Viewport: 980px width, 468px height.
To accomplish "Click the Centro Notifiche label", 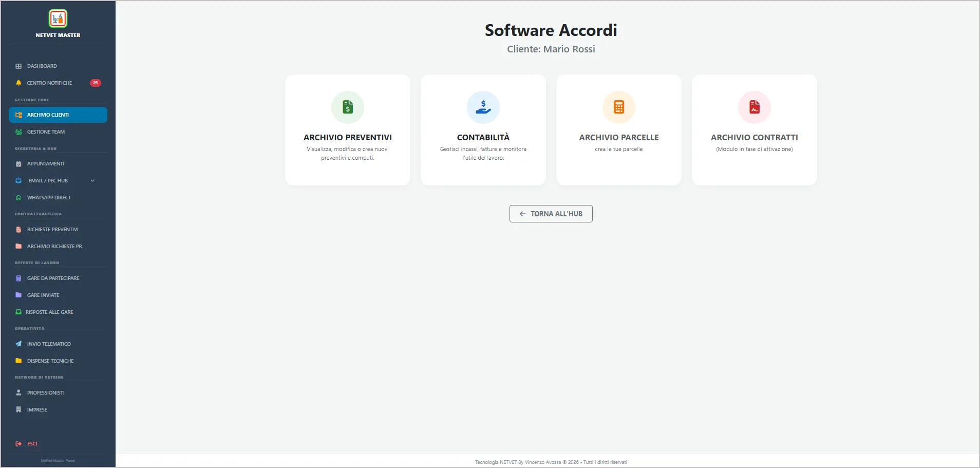I will (50, 83).
